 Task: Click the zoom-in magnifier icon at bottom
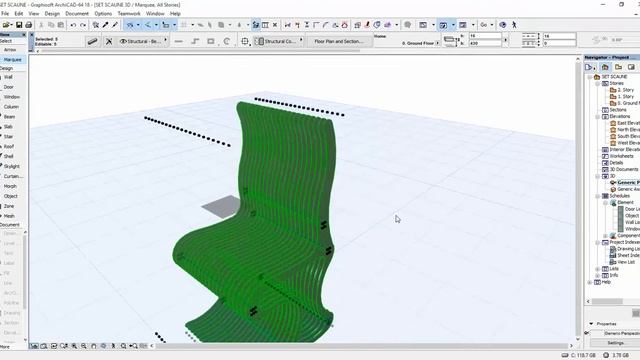click(74, 346)
